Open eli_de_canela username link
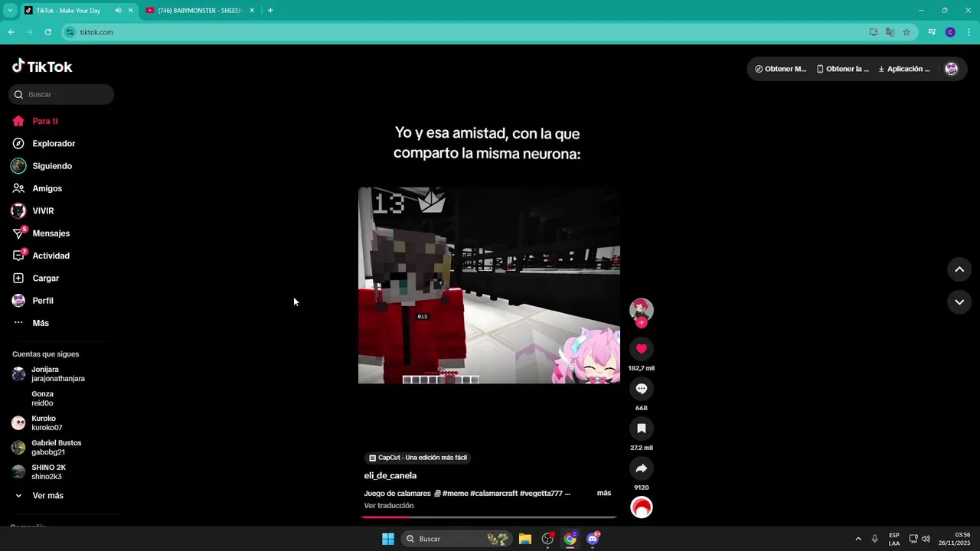 point(390,475)
